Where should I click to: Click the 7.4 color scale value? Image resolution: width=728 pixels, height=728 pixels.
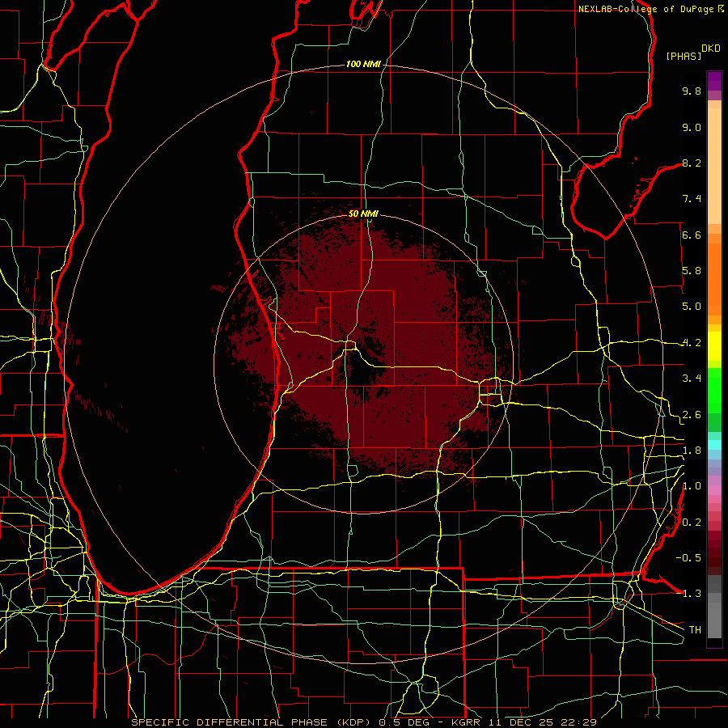tap(692, 199)
